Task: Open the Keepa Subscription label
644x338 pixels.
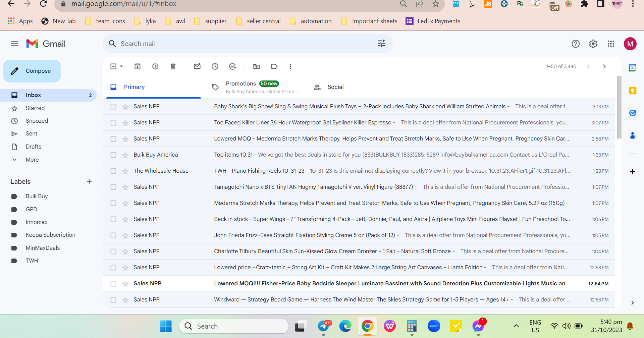Action: tap(50, 235)
